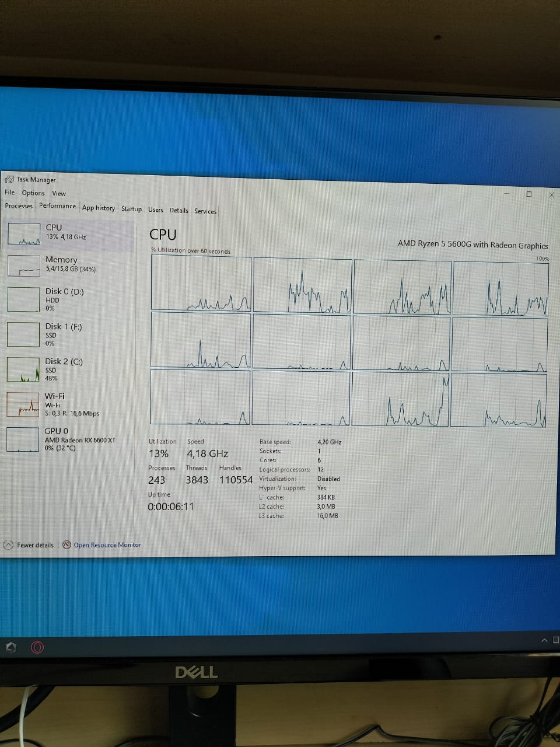Select Disk 0 (D:) HDD graph icon
Image resolution: width=560 pixels, height=747 pixels.
pyautogui.click(x=23, y=299)
